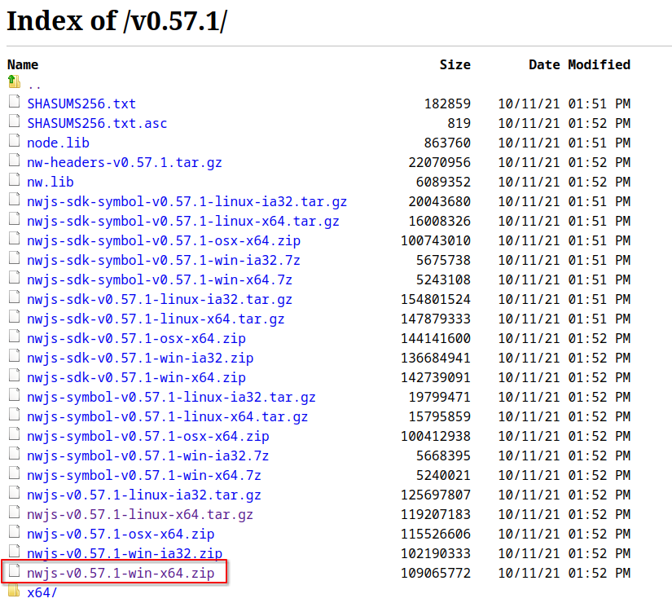
Task: Download nwjs-sdk-symbol-v0.57.1-linux-ia32.tar.gz
Action: tap(187, 201)
